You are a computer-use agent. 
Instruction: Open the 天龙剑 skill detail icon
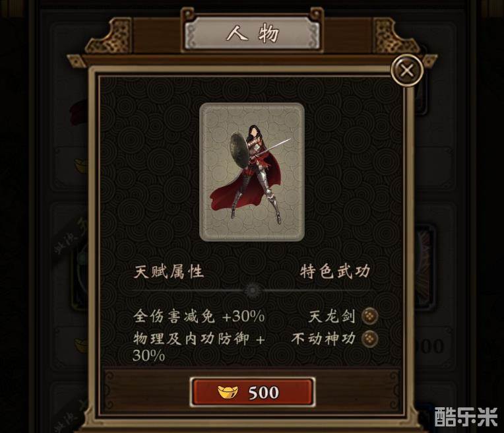coord(369,316)
